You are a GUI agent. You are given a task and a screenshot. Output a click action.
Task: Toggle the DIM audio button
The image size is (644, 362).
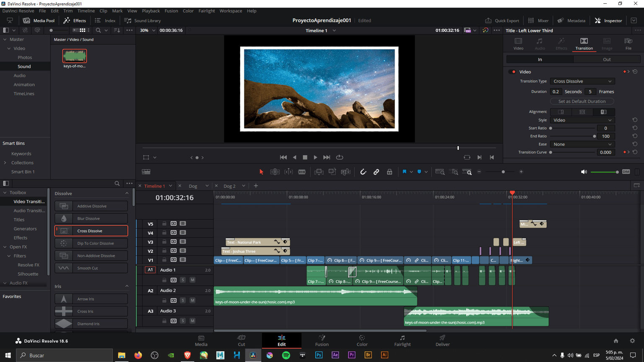coord(626,172)
